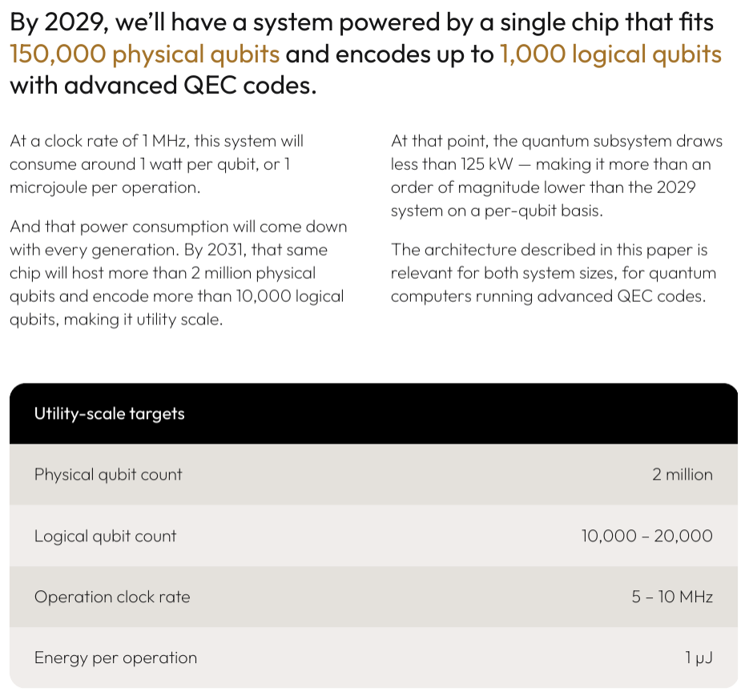Click the paragraph starting 'And that power consumption'

178,273
